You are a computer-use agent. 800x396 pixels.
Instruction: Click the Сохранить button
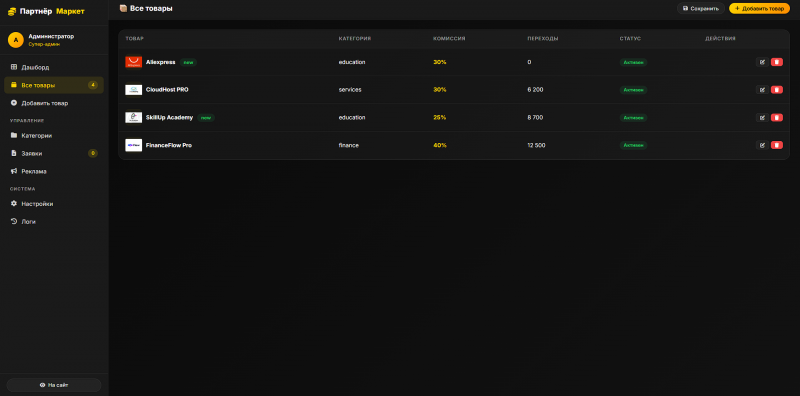[701, 9]
